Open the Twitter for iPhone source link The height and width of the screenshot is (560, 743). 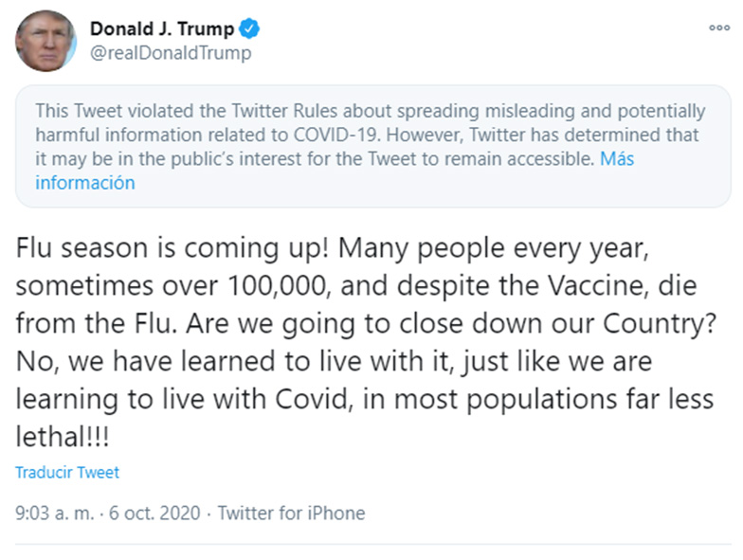coord(291,514)
